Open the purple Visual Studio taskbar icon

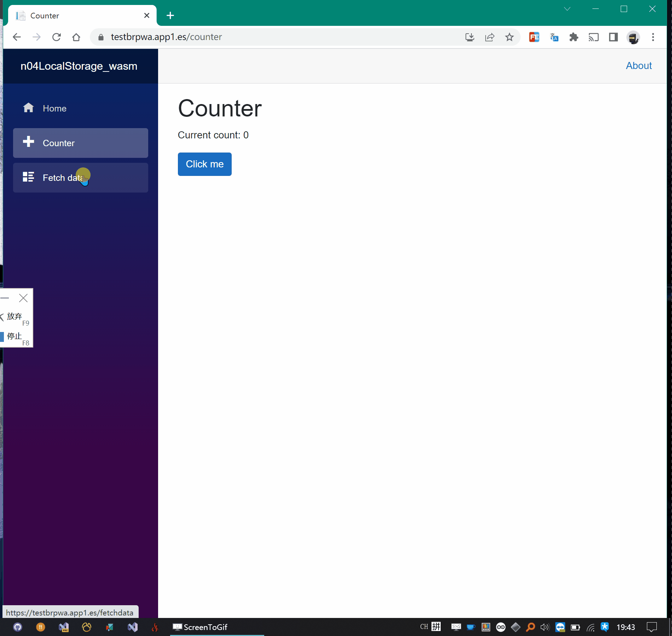point(133,627)
